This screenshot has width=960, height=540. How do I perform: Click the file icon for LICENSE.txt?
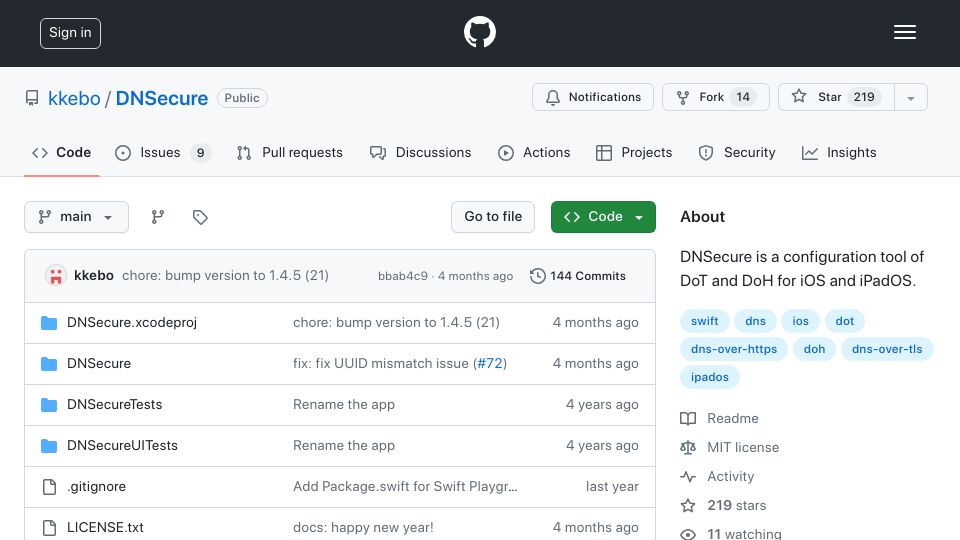[x=49, y=528]
